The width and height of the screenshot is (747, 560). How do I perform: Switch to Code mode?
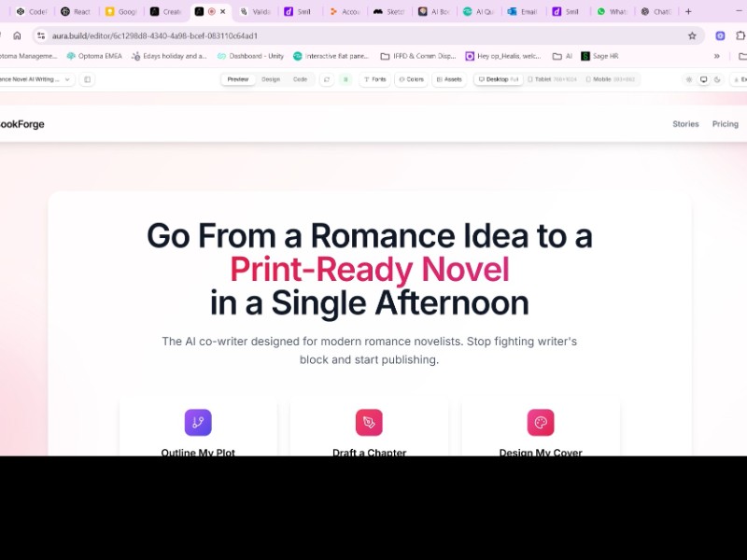(x=300, y=79)
